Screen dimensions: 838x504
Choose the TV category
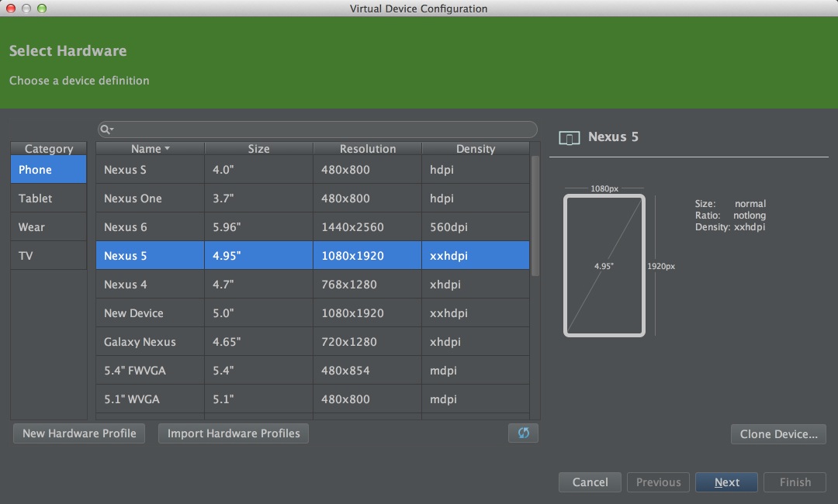tap(48, 256)
